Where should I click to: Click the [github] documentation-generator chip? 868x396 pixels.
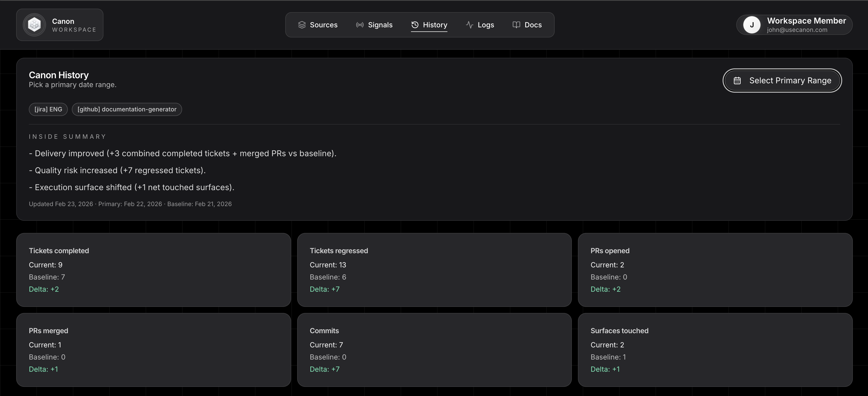[127, 109]
